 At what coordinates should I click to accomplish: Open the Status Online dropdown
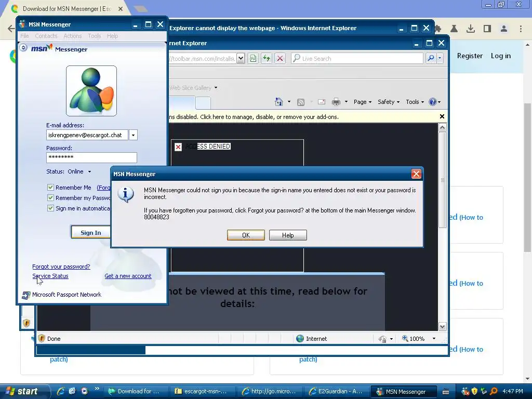89,171
